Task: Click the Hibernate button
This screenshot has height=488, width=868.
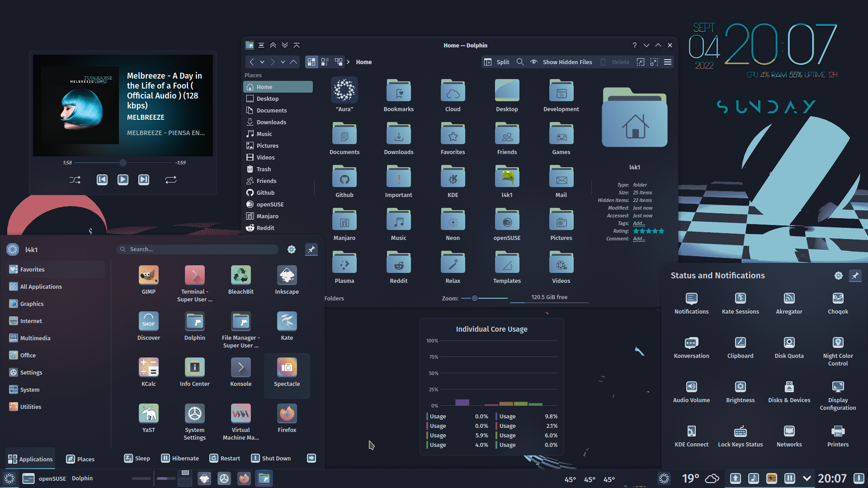Action: click(x=180, y=458)
